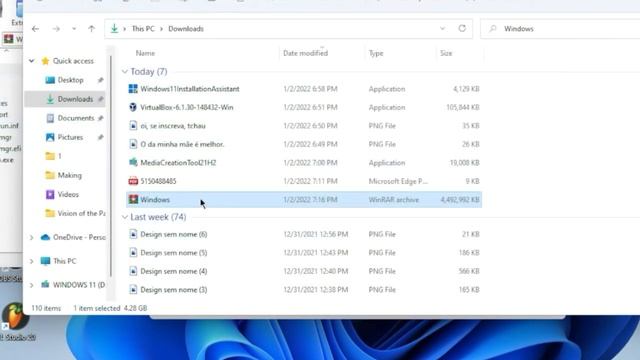Open the address bar history dropdown
The height and width of the screenshot is (360, 640).
(x=442, y=29)
